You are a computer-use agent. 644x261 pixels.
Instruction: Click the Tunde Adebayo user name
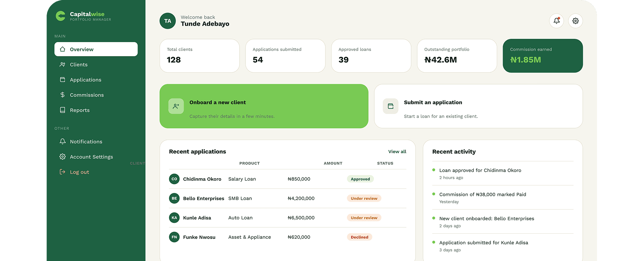pyautogui.click(x=205, y=24)
